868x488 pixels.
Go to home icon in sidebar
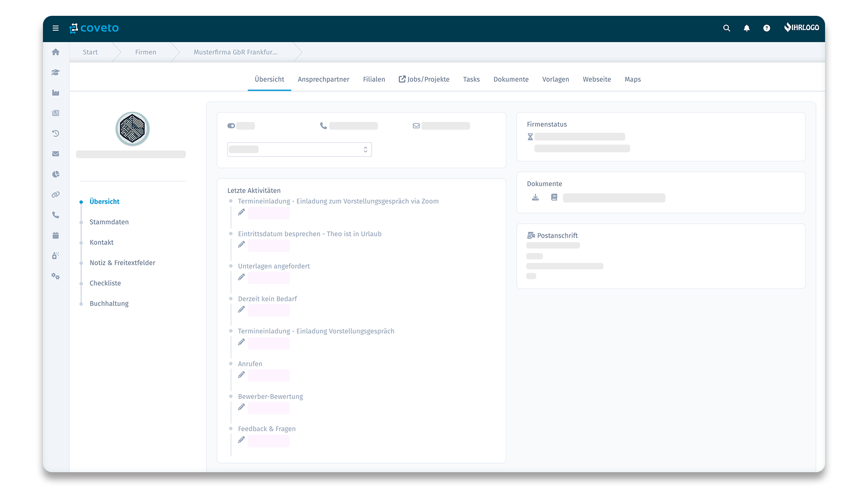56,52
